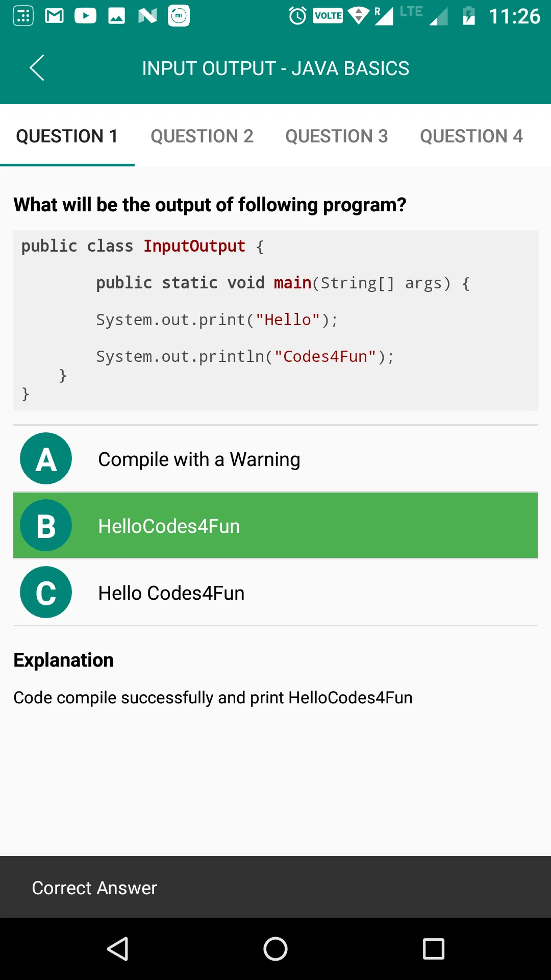Tap the battery charging status icon
This screenshot has height=980, width=551.
click(x=469, y=16)
